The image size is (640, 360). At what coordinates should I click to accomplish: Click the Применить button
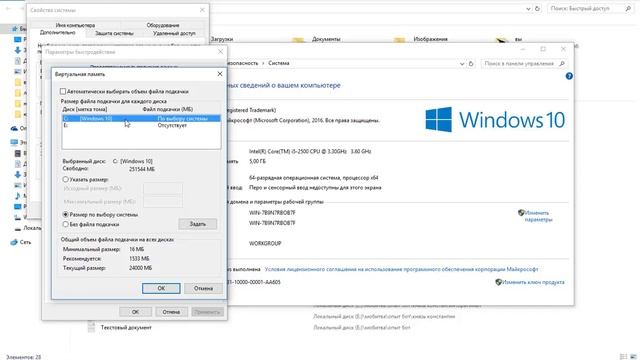207,312
